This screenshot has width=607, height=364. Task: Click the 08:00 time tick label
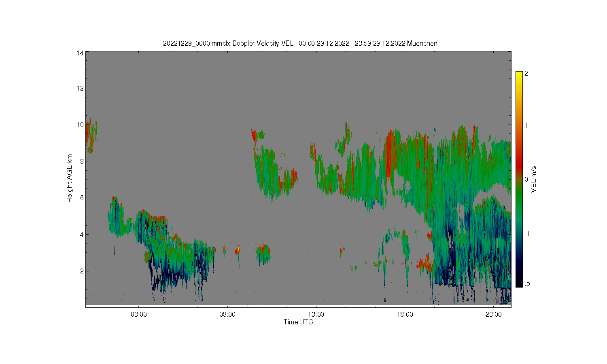pyautogui.click(x=227, y=314)
